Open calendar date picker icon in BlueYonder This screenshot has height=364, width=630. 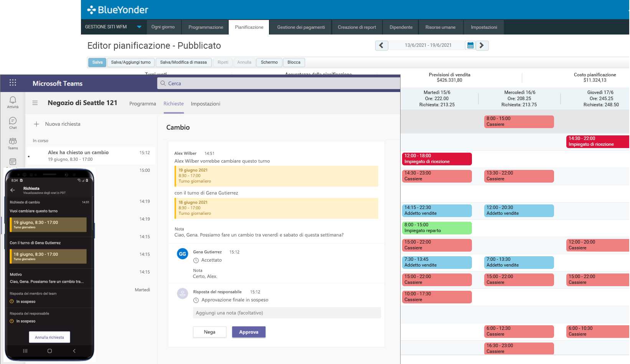[x=470, y=45]
